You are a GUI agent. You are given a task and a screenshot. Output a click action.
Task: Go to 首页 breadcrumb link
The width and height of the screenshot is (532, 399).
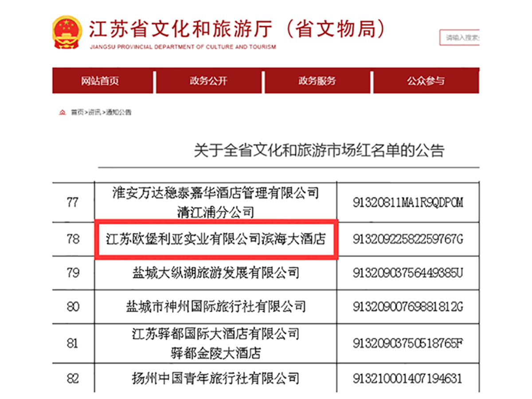(x=77, y=113)
